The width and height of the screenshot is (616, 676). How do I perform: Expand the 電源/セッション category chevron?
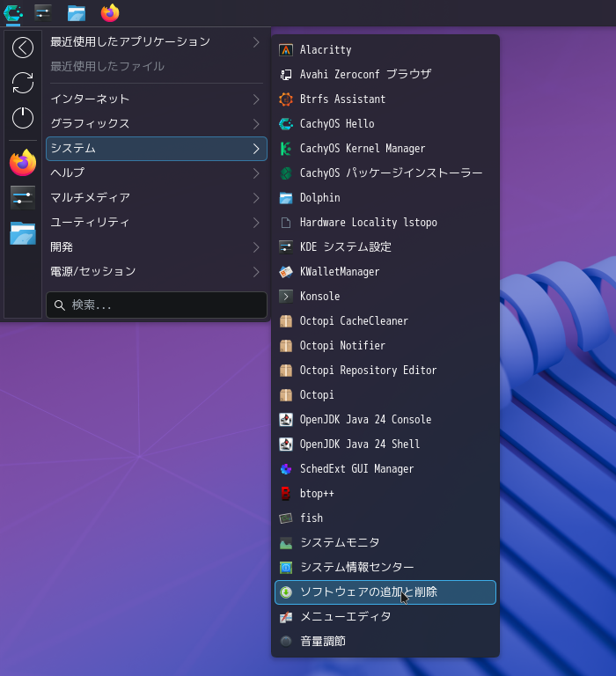tap(256, 272)
